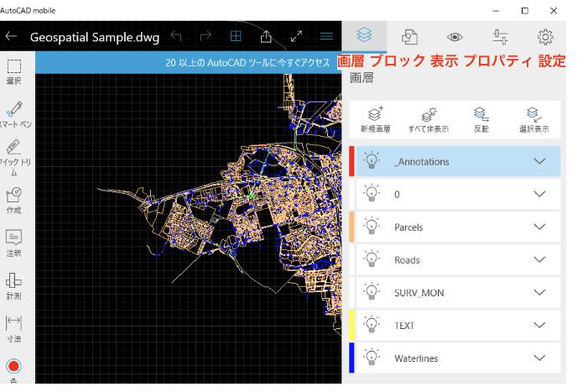This screenshot has height=392, width=588.
Task: Invert layer visibility with 反転
Action: click(x=481, y=119)
